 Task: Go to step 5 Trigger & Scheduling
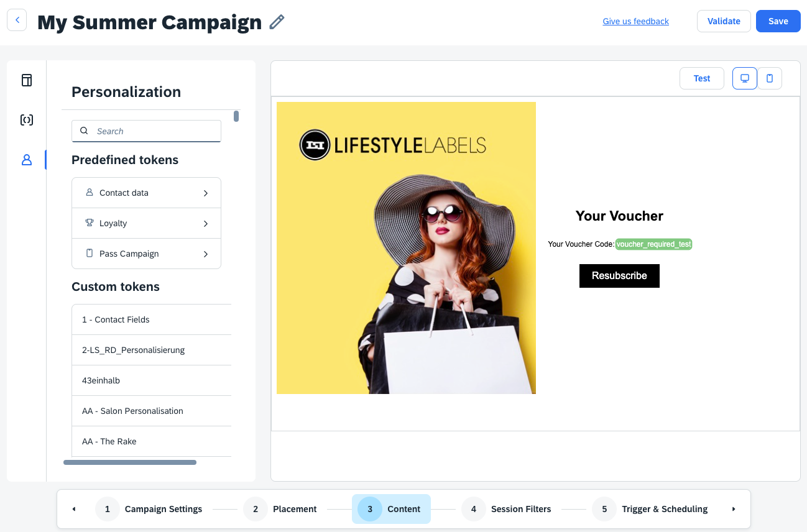coord(650,509)
